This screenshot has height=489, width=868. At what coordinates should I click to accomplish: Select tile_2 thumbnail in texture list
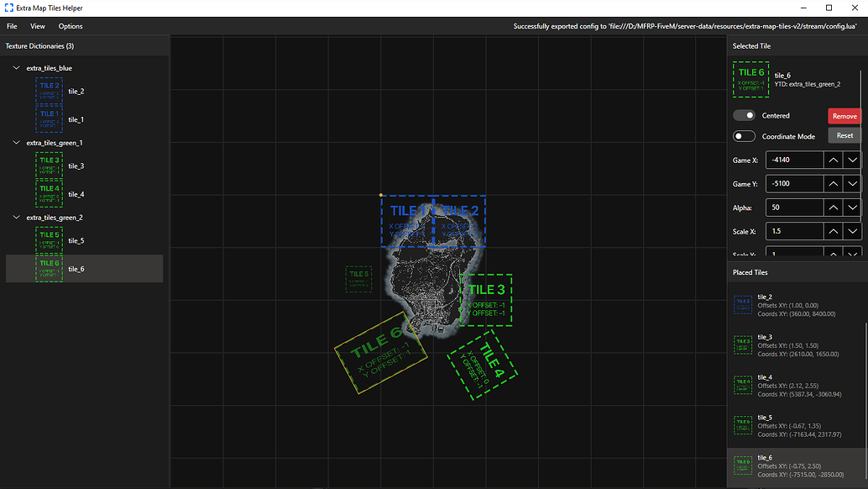50,91
